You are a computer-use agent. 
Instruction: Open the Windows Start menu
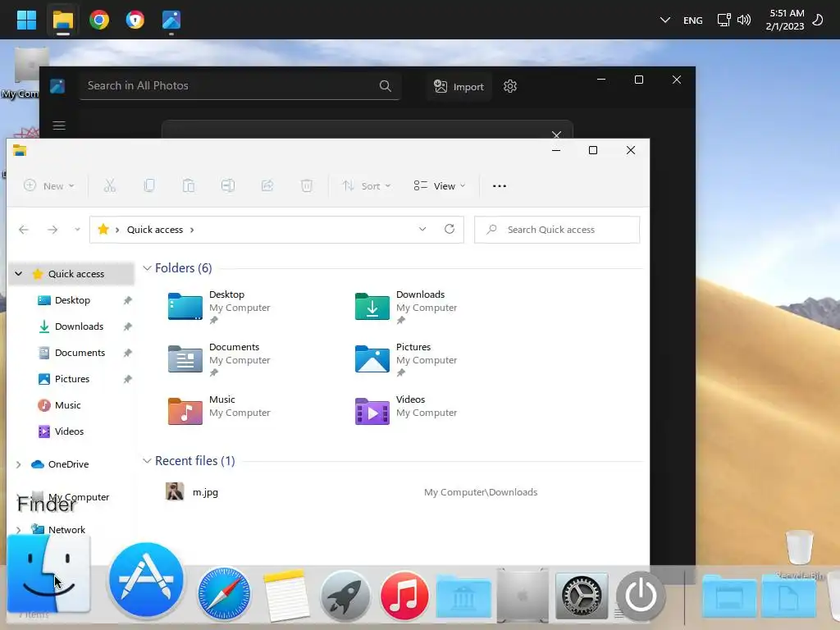pos(26,20)
